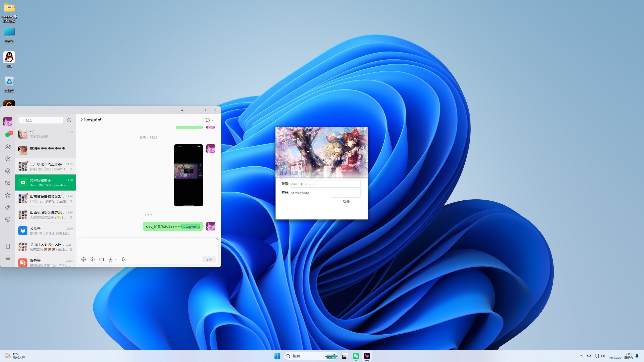This screenshot has height=362, width=644.
Task: Click the 发送 send button
Action: [209, 259]
